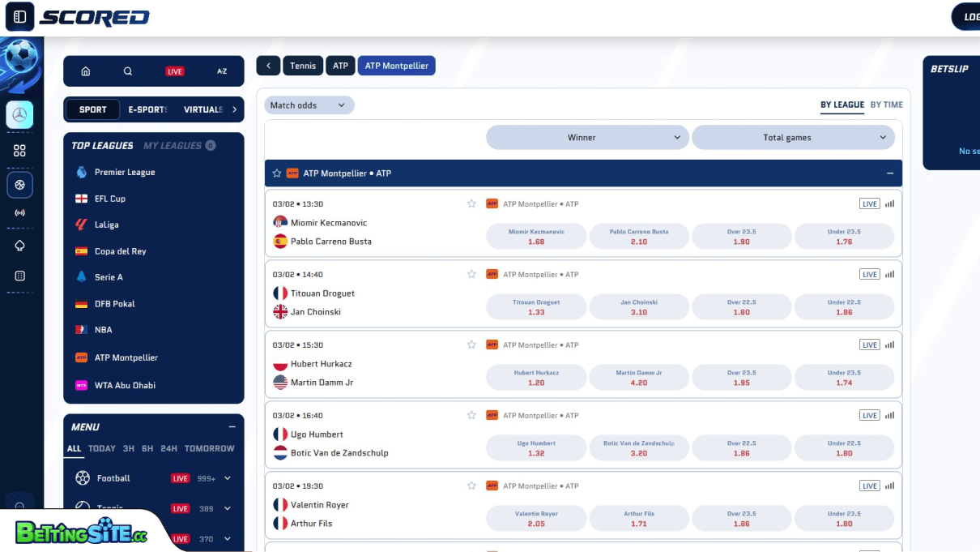Viewport: 980px width, 552px height.
Task: Toggle the favorite star on ATP Montpellier header
Action: (x=275, y=173)
